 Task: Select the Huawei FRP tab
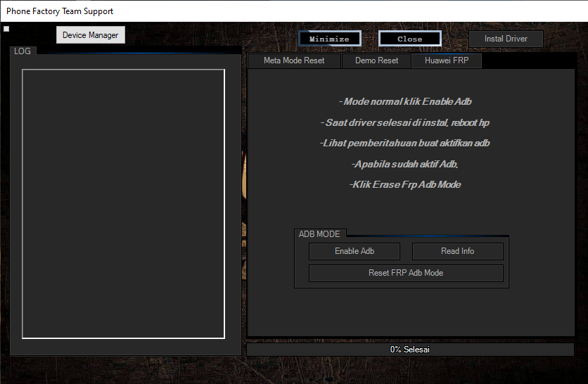tap(447, 60)
